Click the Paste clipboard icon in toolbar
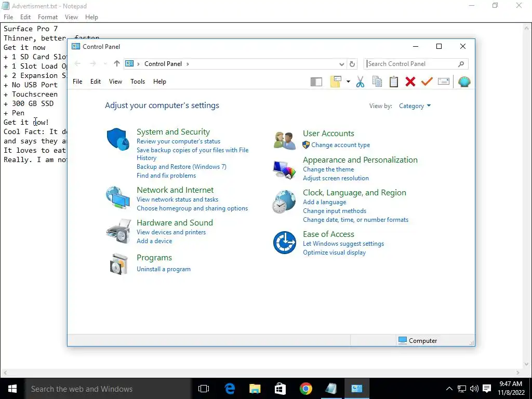Screen dimensions: 532x399 coord(394,82)
